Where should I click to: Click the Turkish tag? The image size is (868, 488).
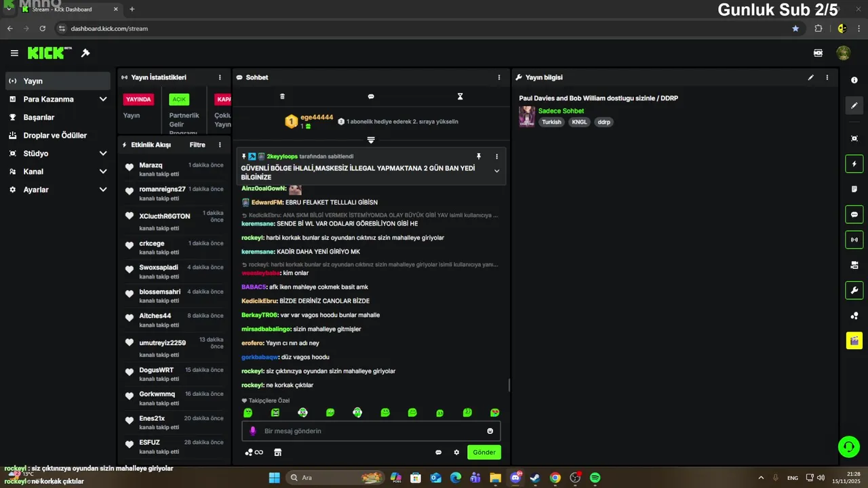pos(551,122)
